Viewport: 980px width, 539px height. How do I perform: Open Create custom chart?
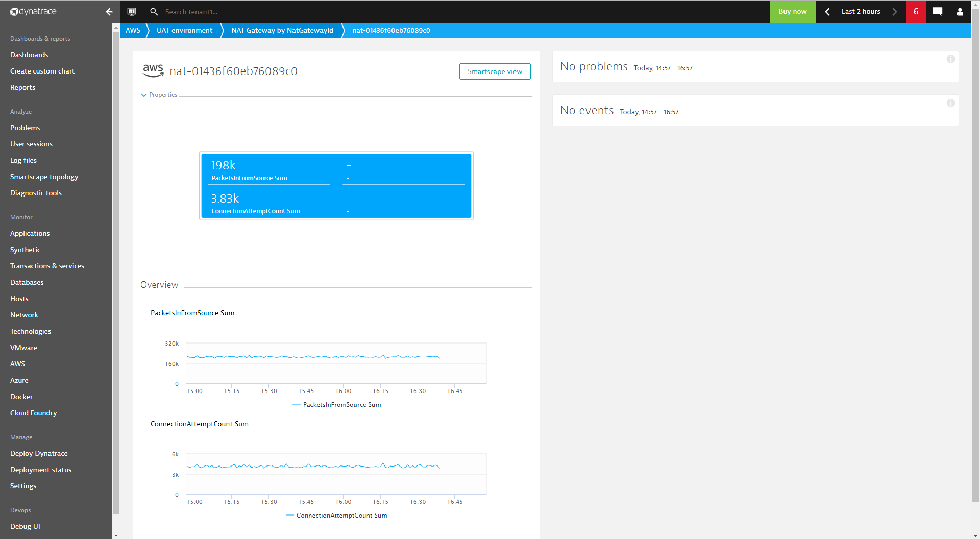click(x=42, y=71)
